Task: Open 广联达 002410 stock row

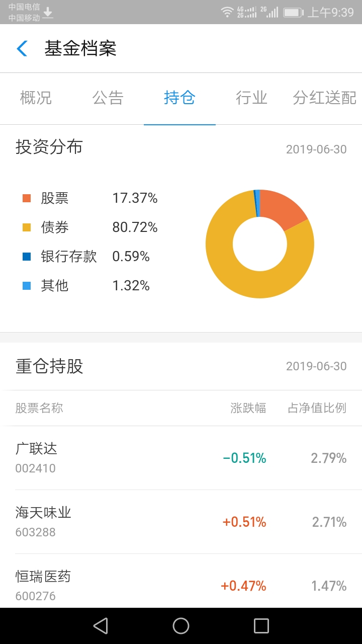Action: (x=181, y=458)
